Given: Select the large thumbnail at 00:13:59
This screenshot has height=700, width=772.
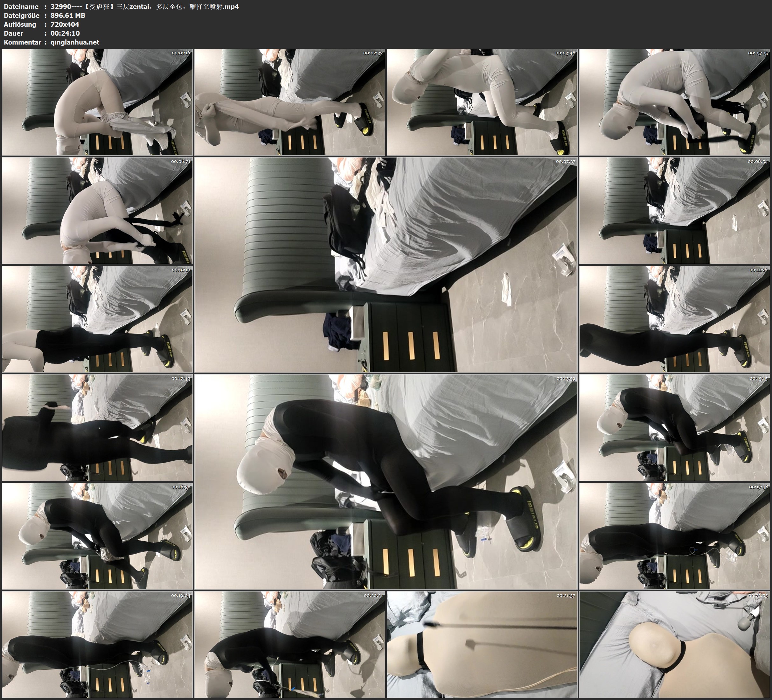Looking at the screenshot, I should click(x=386, y=482).
